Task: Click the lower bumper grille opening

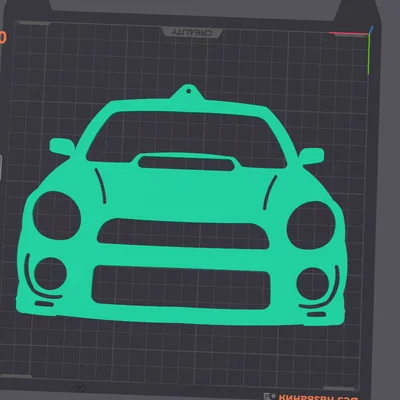Action: pyautogui.click(x=181, y=287)
